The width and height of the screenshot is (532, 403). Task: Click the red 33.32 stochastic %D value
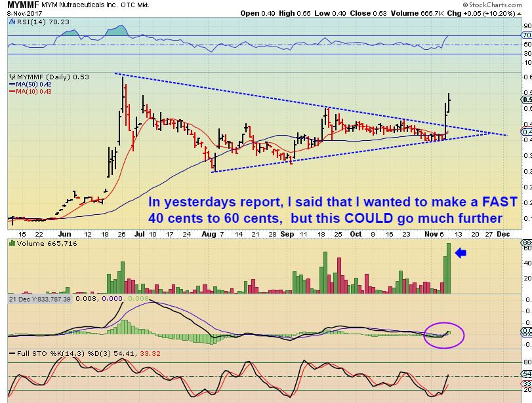(x=150, y=353)
